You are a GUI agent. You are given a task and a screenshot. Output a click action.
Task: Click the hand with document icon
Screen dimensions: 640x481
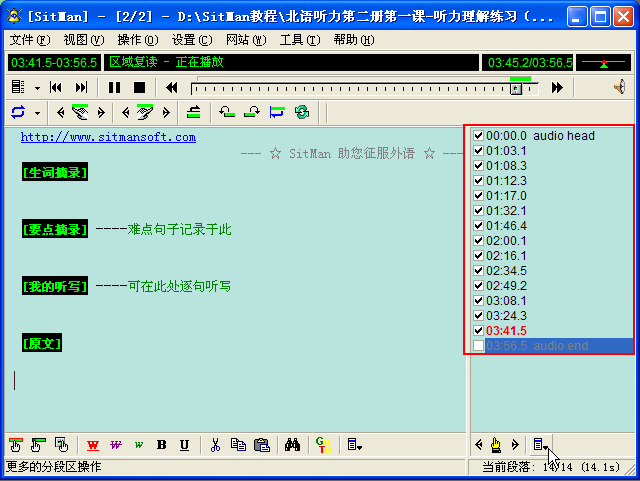click(61, 445)
